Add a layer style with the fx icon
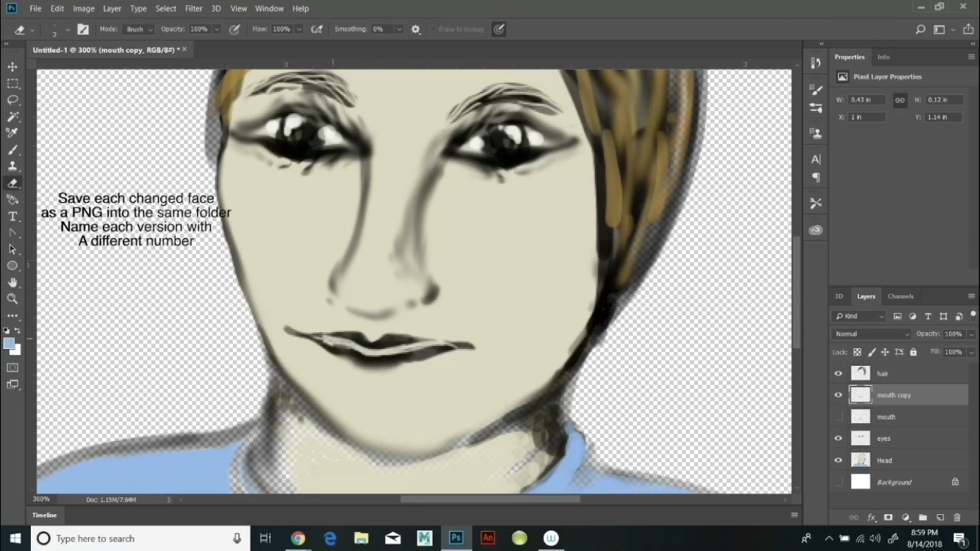The image size is (980, 551). (x=872, y=517)
